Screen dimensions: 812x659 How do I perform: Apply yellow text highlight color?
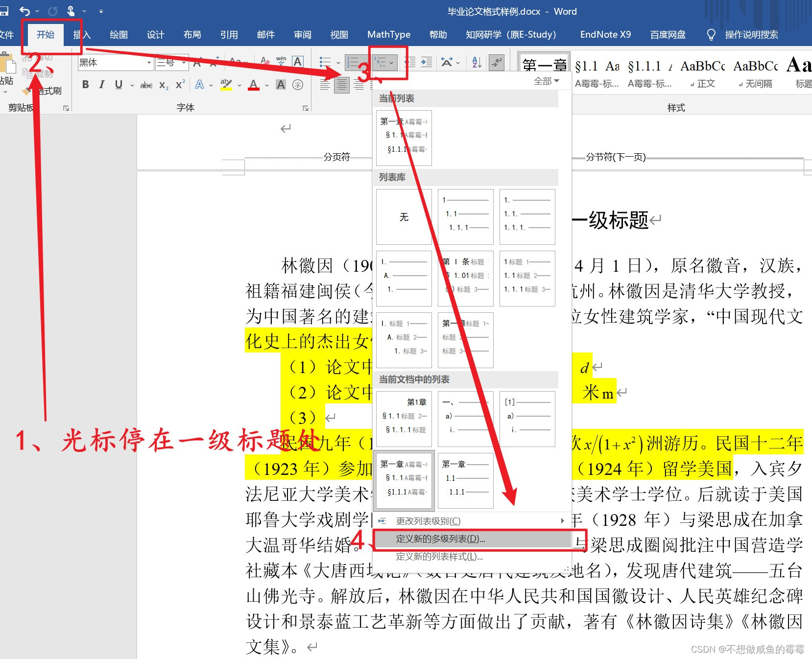(x=226, y=85)
